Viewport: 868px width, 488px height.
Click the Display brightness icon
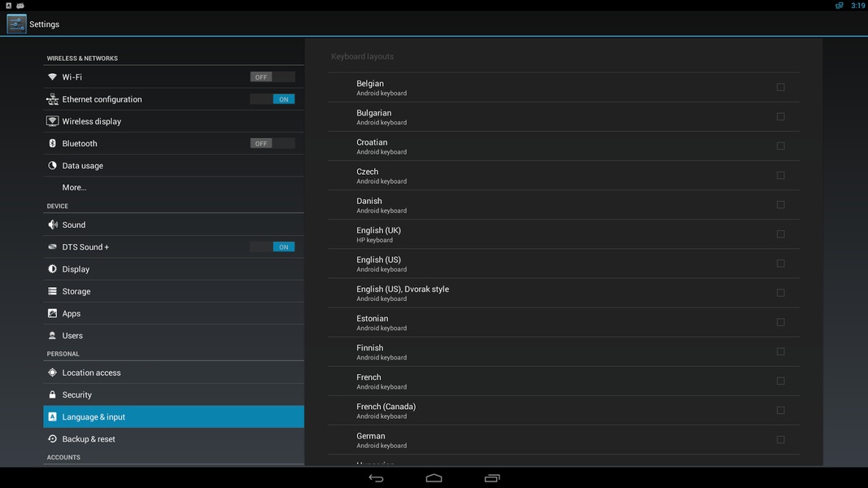coord(52,269)
